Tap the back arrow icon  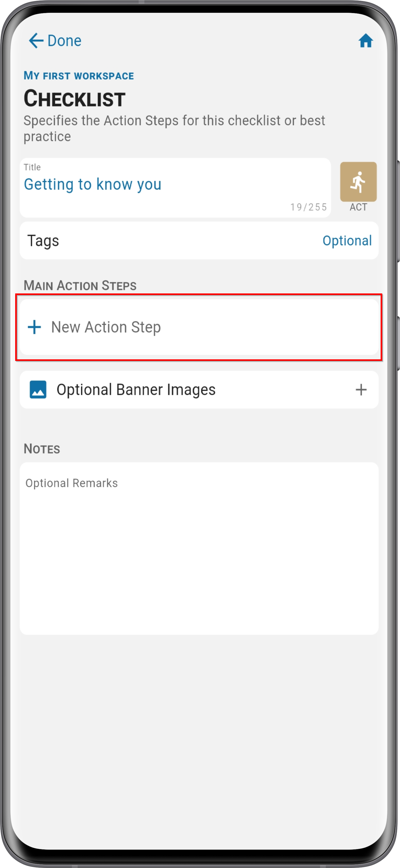pyautogui.click(x=36, y=41)
